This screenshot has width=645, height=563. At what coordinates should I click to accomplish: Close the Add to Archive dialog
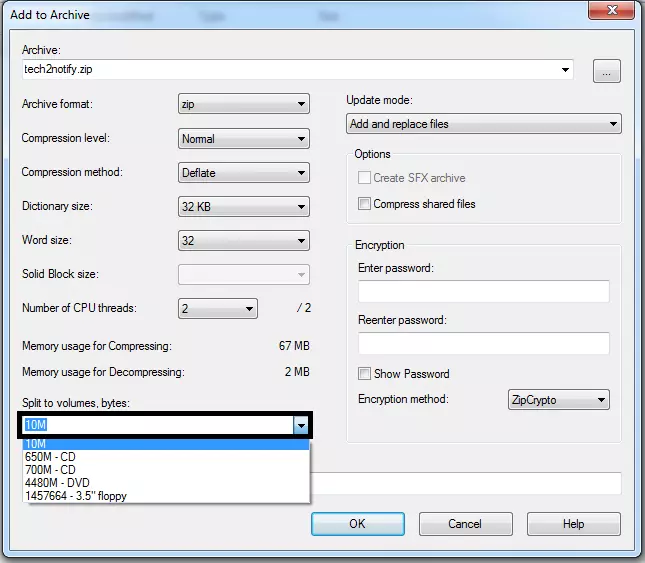[x=611, y=10]
